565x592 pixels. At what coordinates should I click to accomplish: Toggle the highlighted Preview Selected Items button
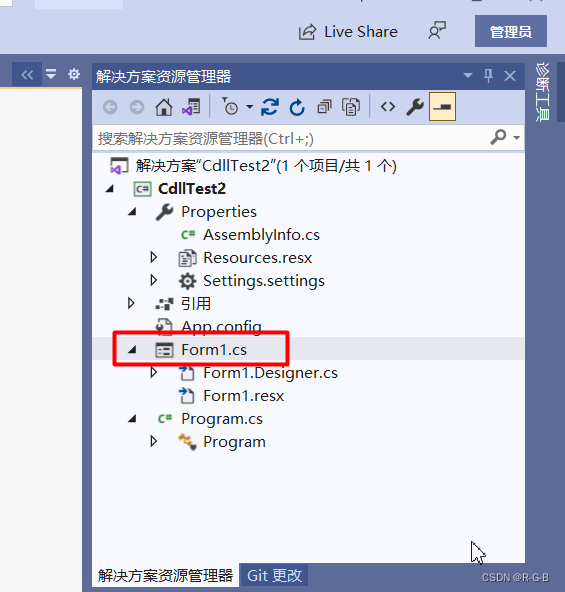pyautogui.click(x=442, y=107)
